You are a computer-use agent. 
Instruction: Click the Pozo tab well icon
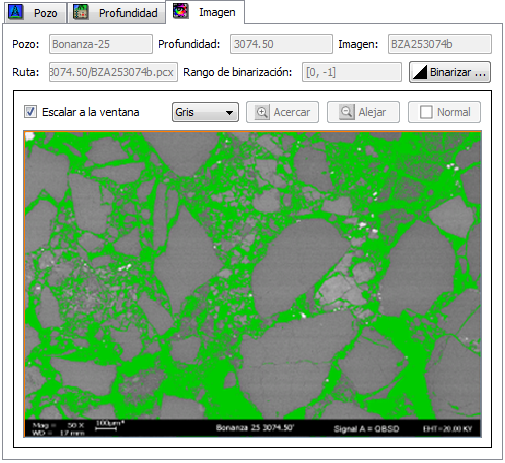(x=15, y=12)
